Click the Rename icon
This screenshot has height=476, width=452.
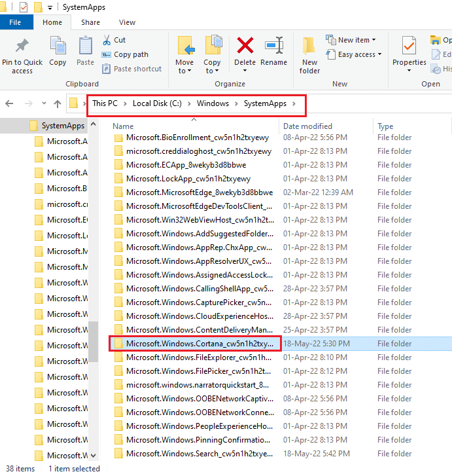274,46
